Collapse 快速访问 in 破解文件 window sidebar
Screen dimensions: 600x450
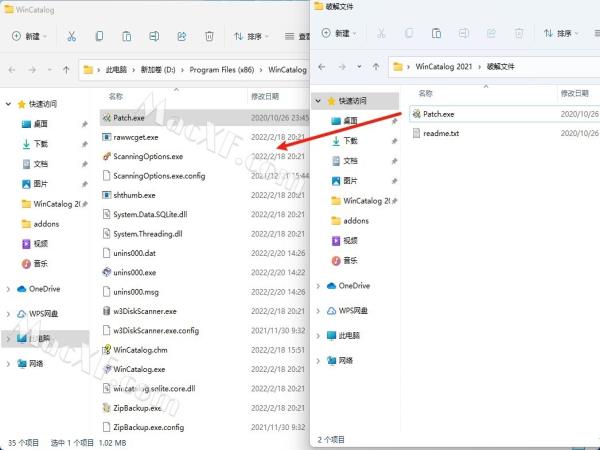(x=318, y=101)
